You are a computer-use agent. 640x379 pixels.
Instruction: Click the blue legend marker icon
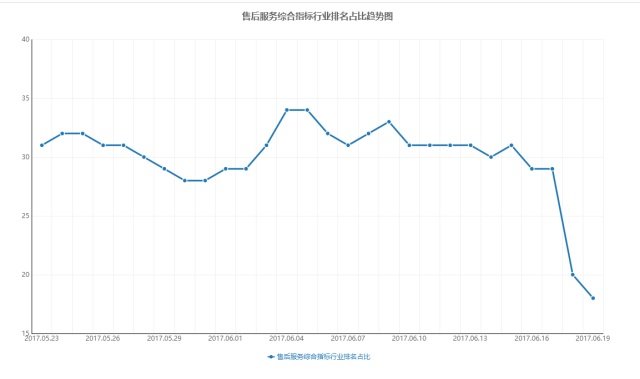(271, 357)
